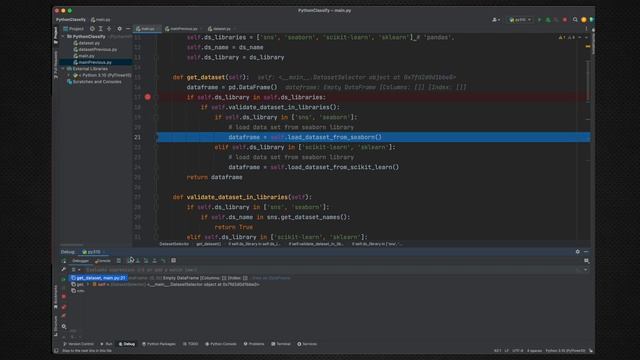The width and height of the screenshot is (640, 360).
Task: Click the Step Into debugger icon
Action: click(138, 260)
